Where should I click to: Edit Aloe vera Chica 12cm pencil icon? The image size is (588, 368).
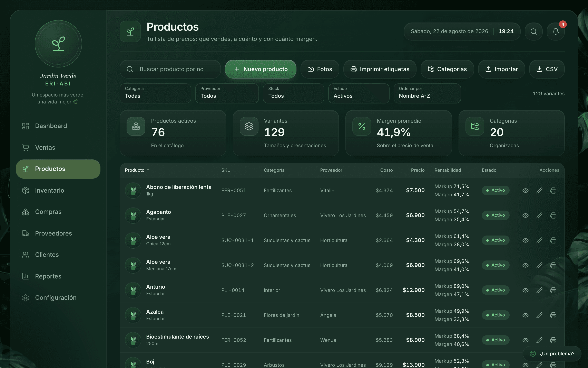coord(539,240)
